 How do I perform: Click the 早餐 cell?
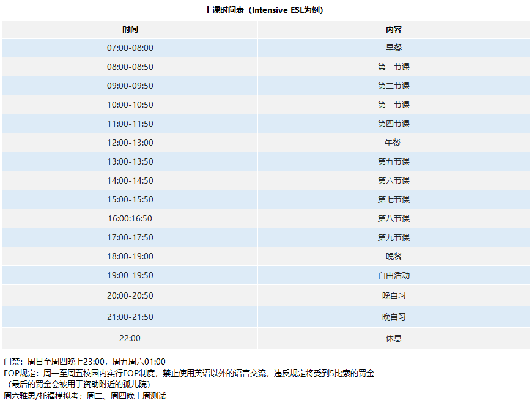[x=394, y=48]
